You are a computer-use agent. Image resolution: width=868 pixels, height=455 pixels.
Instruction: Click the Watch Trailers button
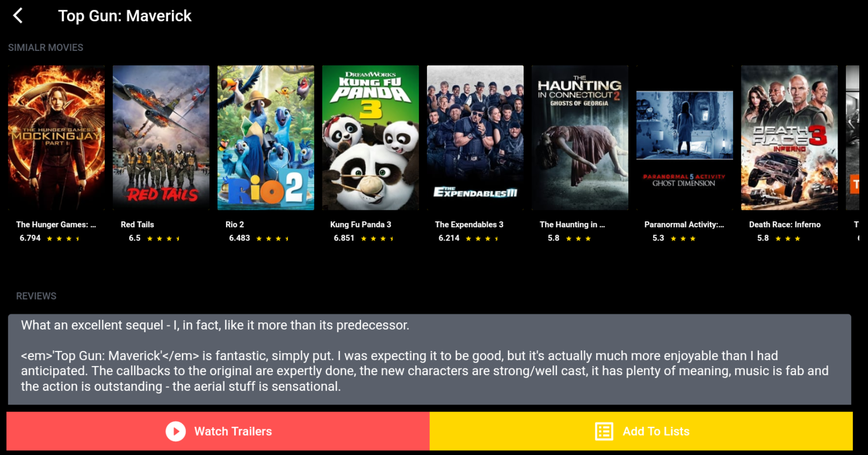click(x=218, y=431)
